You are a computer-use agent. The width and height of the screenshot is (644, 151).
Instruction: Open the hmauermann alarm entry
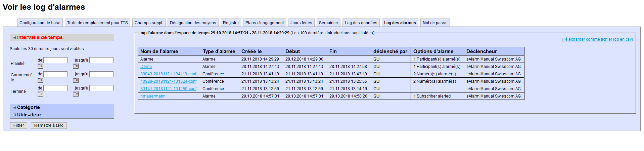click(153, 96)
